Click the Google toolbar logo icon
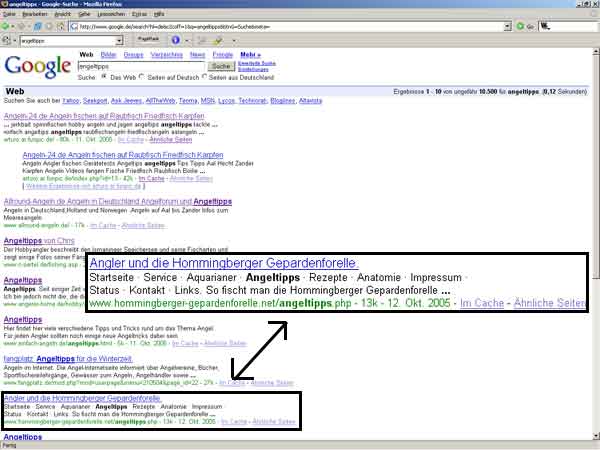 tap(6, 40)
